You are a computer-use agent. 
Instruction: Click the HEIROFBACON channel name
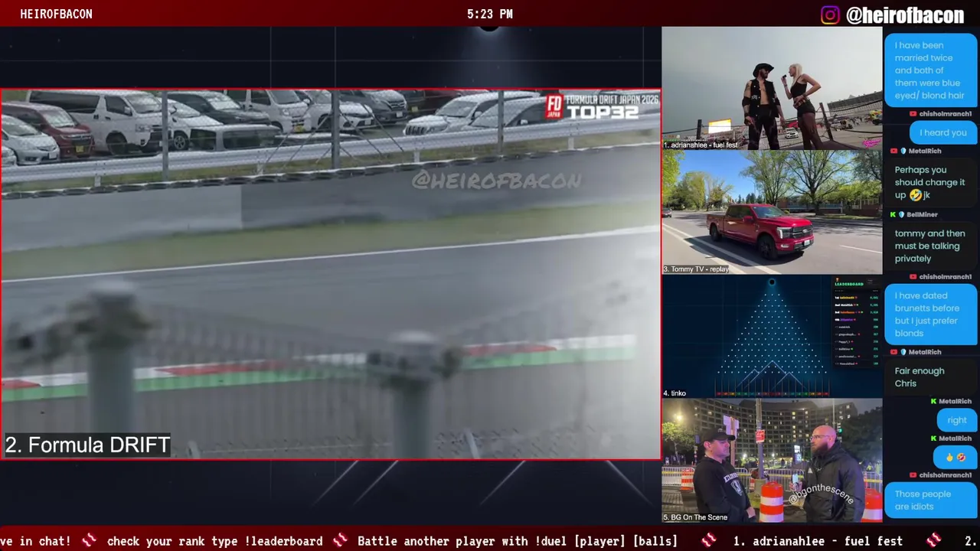[x=56, y=14]
